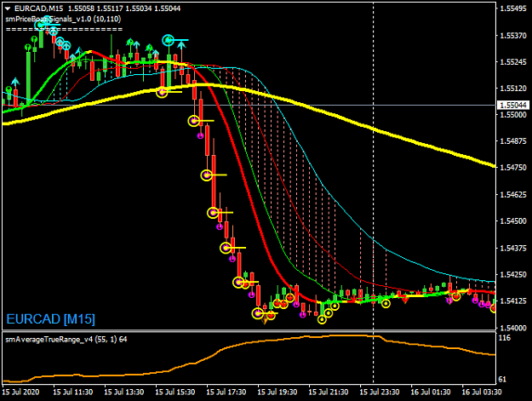
Task: Open the chart dropdown triangle beside EURCAD,M15
Action: tap(8, 9)
